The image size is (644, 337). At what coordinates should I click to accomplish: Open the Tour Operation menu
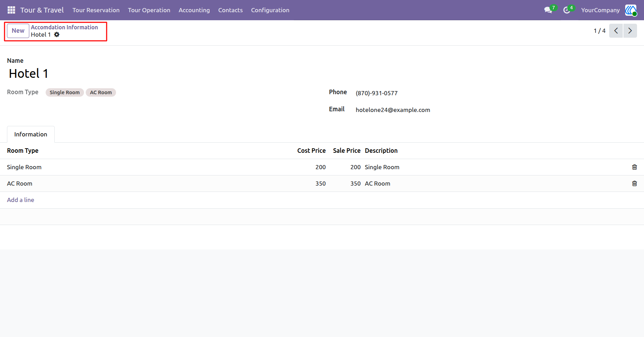149,10
